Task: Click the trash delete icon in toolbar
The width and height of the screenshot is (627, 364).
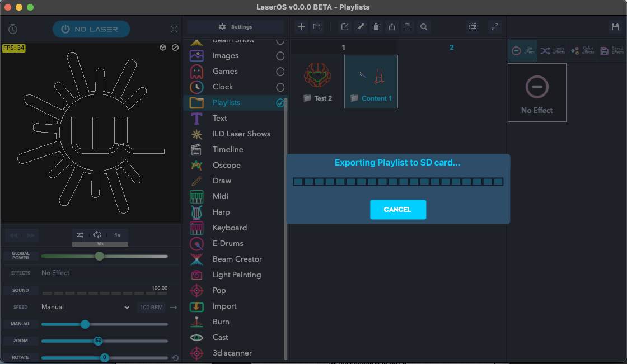Action: [376, 27]
